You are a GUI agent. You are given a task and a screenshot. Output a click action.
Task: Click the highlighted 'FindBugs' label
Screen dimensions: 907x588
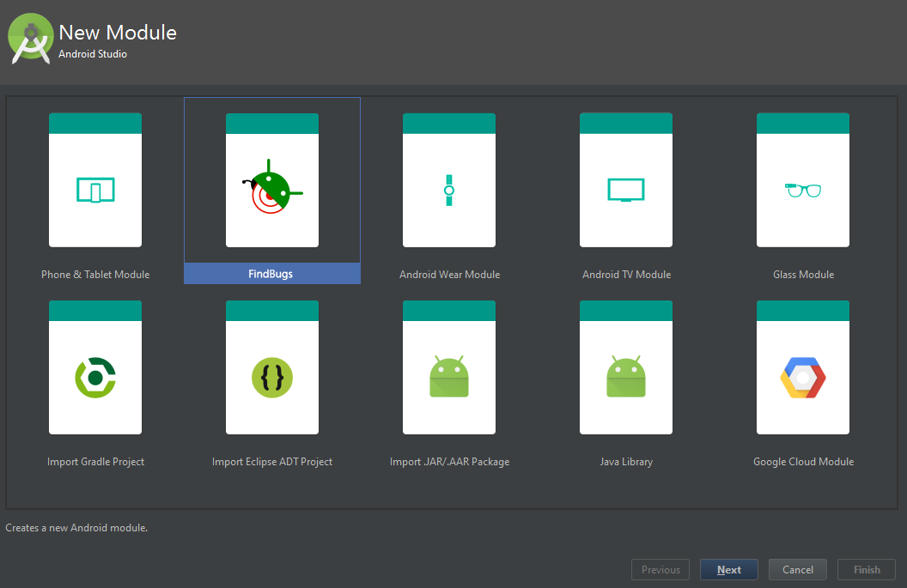click(x=271, y=274)
